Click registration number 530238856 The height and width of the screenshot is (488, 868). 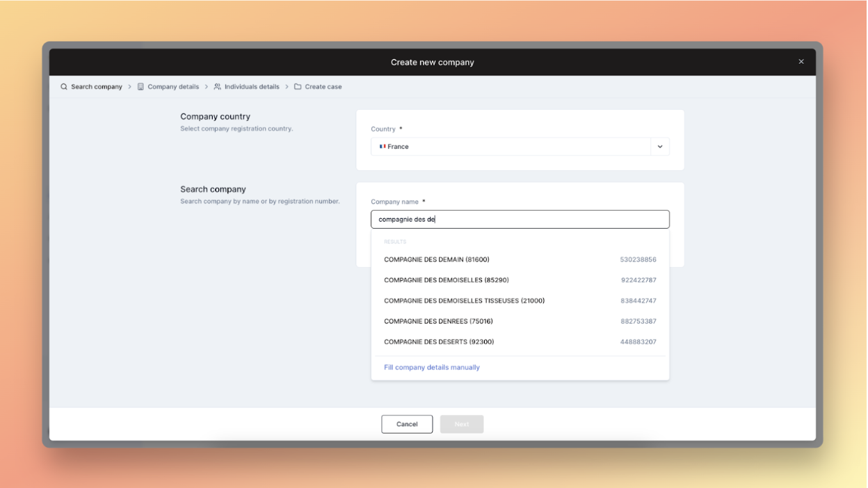[x=638, y=260]
